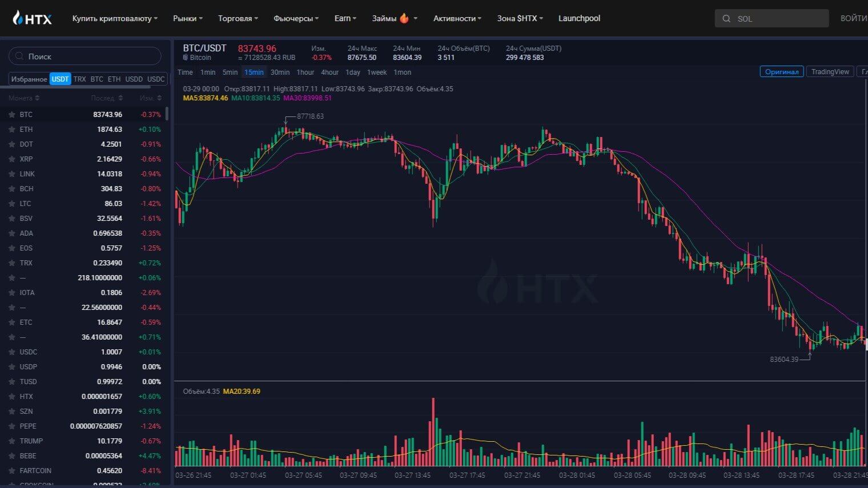Click the search magnifier in top bar
Screen dimensions: 868x488
point(726,19)
